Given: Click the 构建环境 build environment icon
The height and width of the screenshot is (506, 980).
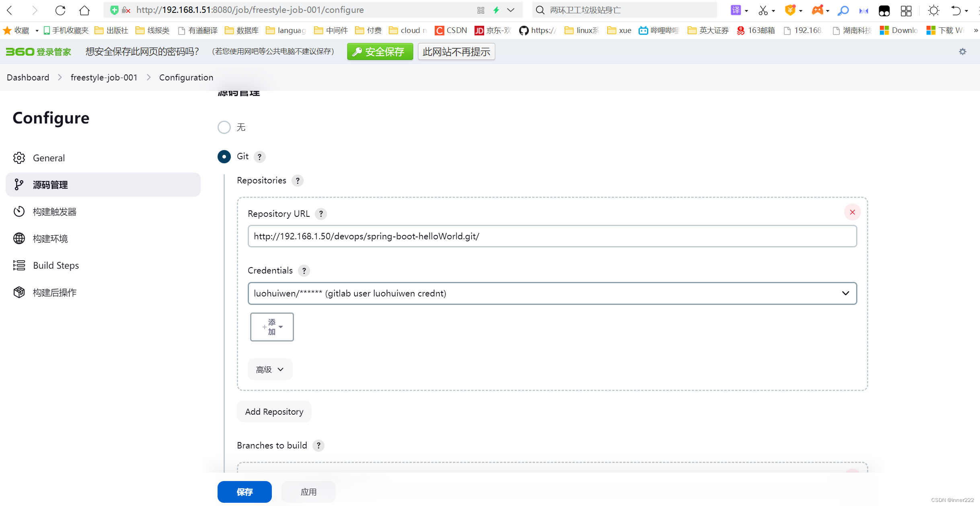Looking at the screenshot, I should pos(18,238).
